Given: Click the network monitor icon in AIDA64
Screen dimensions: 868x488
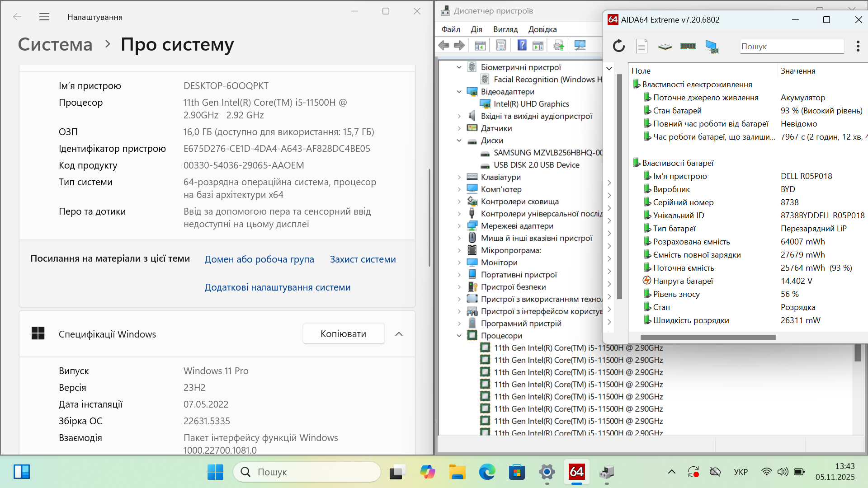Looking at the screenshot, I should coord(712,46).
